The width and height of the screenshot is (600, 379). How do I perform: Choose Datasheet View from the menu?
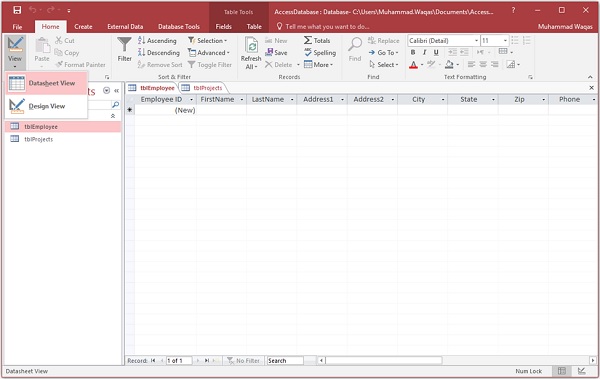pyautogui.click(x=47, y=83)
